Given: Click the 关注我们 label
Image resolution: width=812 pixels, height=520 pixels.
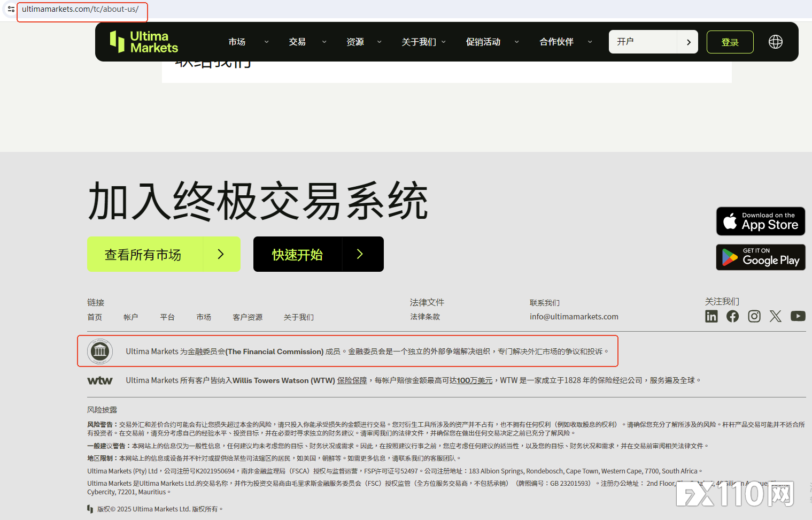Looking at the screenshot, I should point(722,302).
